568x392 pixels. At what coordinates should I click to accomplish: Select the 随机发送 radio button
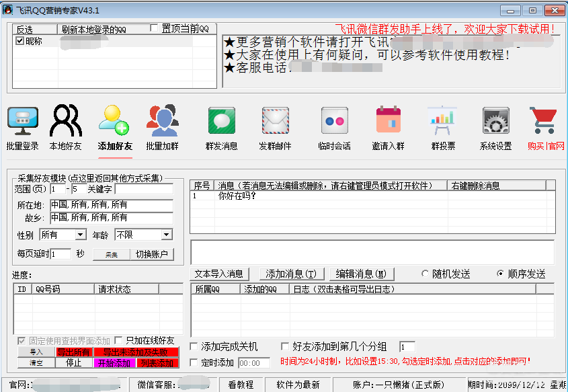point(425,274)
